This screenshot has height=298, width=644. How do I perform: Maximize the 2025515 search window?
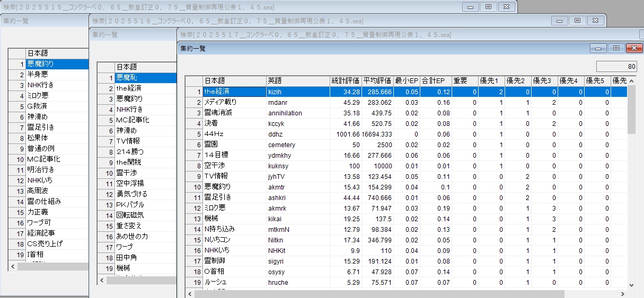[488, 6]
